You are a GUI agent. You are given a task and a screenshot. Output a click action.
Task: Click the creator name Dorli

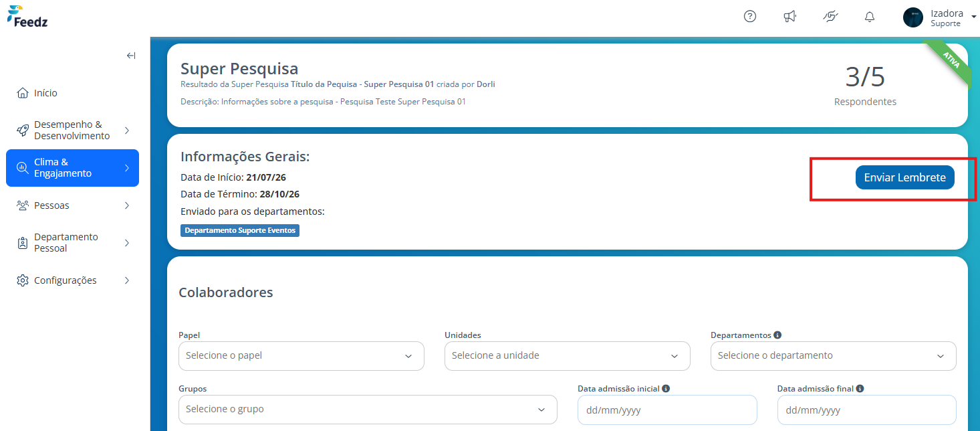point(486,84)
